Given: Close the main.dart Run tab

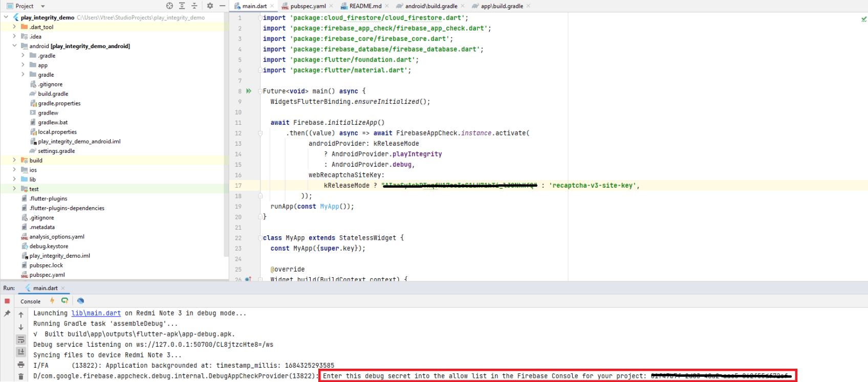Looking at the screenshot, I should pos(63,288).
